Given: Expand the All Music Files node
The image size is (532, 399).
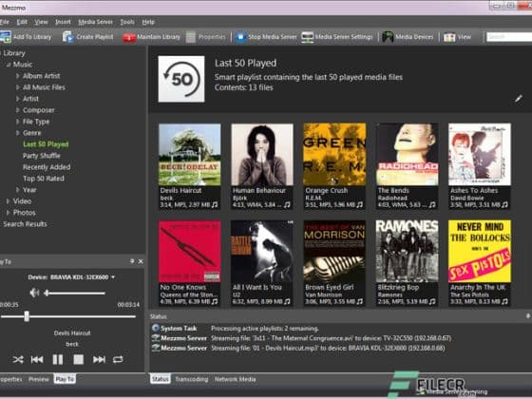Looking at the screenshot, I should click(18, 87).
